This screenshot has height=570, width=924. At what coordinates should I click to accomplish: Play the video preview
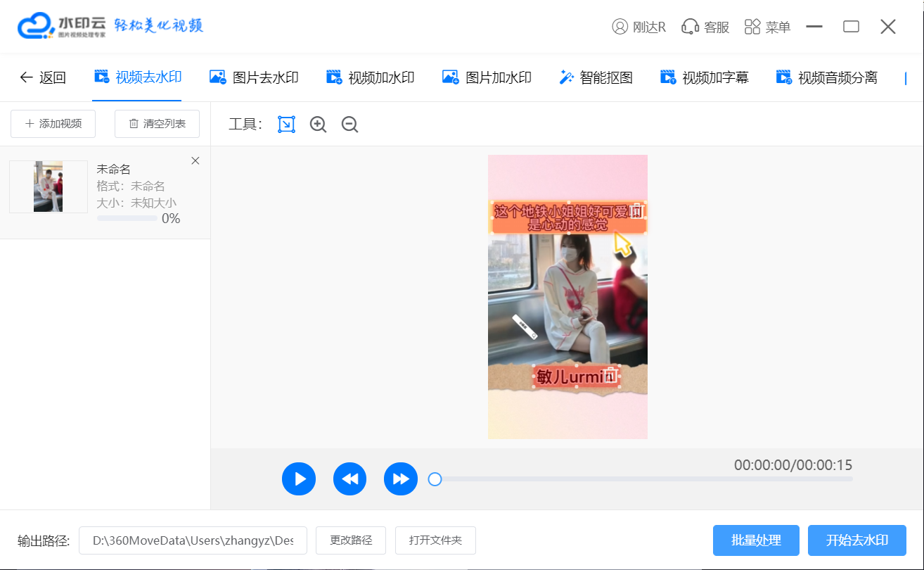coord(299,479)
